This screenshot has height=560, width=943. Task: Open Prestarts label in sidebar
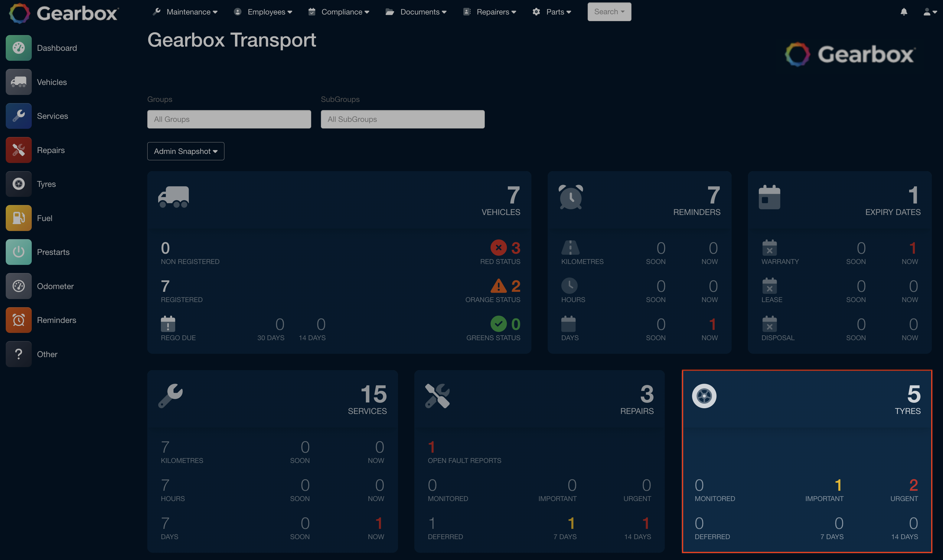(x=53, y=252)
